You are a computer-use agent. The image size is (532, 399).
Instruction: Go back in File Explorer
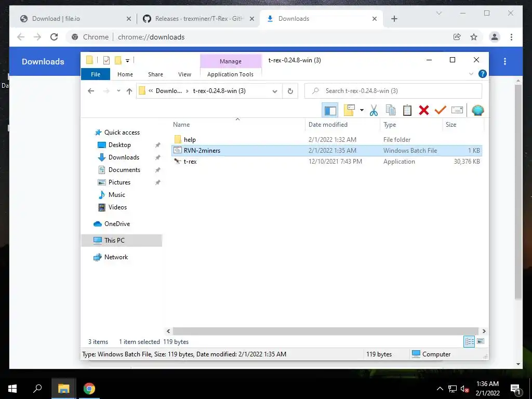click(90, 91)
